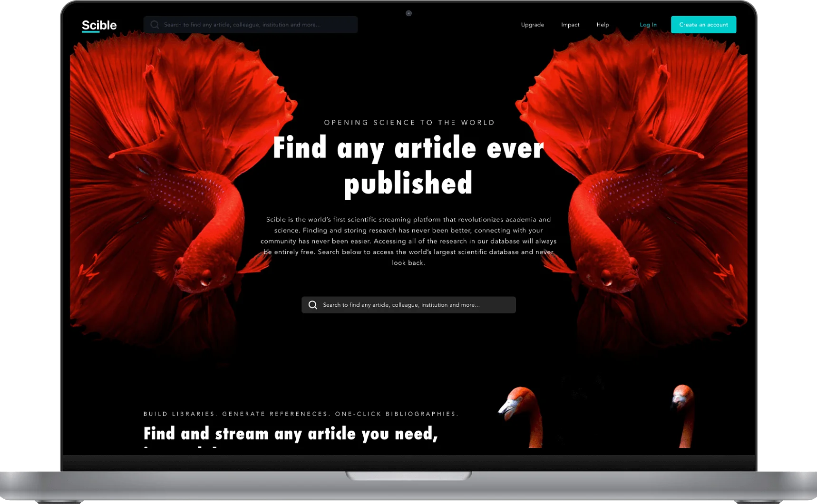Open the Help menu item

[x=603, y=25]
